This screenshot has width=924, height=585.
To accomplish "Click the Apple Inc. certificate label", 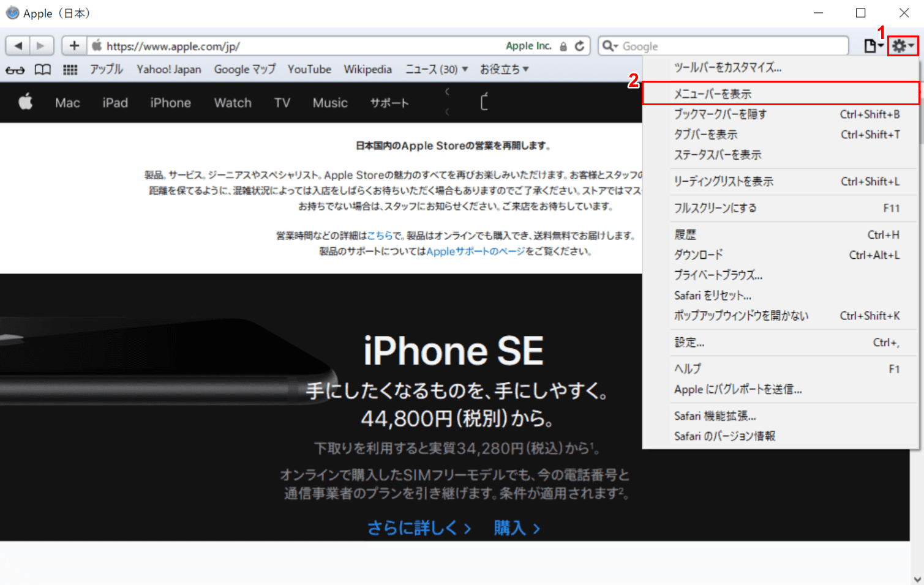I will [528, 46].
